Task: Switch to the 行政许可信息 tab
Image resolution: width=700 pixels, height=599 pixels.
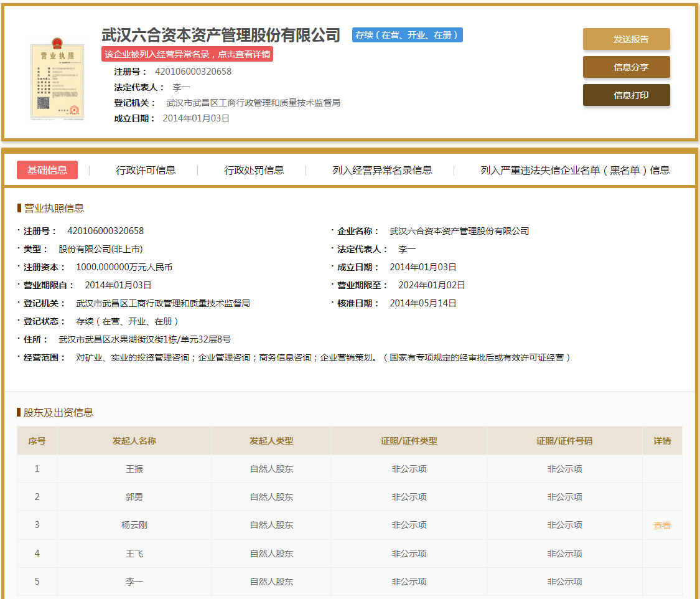Action: click(146, 170)
